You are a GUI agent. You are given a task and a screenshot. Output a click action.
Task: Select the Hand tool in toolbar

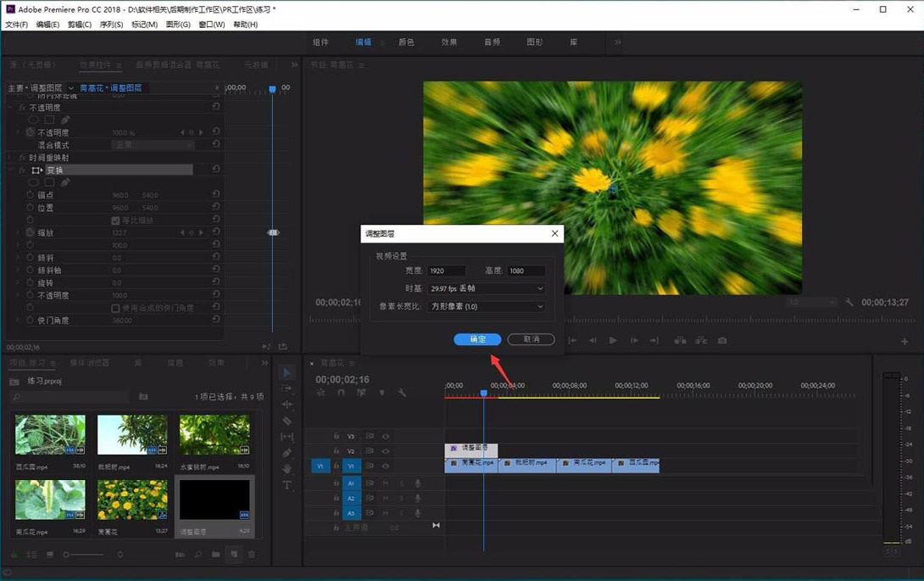[287, 469]
